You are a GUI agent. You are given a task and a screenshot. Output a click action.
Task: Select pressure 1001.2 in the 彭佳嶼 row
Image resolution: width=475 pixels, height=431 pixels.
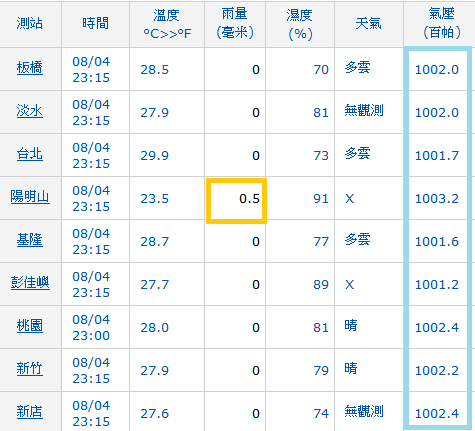pyautogui.click(x=437, y=285)
